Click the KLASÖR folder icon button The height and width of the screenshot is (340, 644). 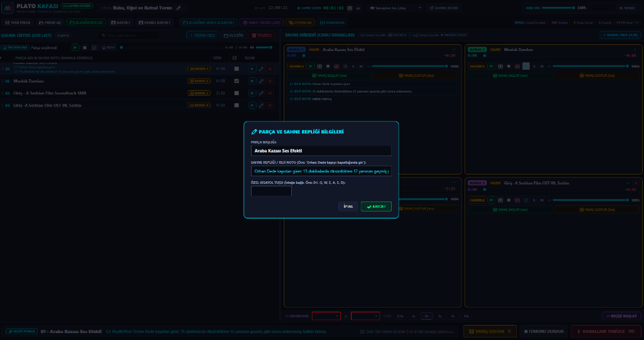coord(233,35)
